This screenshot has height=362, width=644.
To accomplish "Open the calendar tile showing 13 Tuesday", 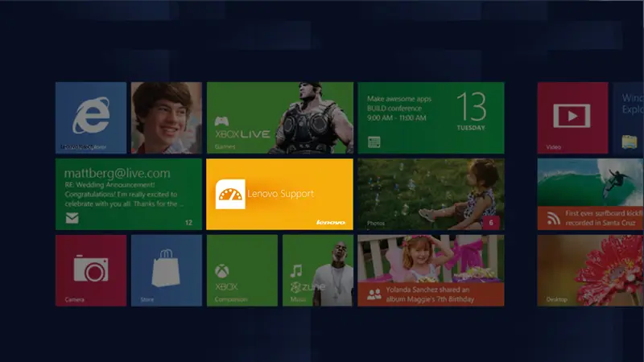I will coord(431,117).
